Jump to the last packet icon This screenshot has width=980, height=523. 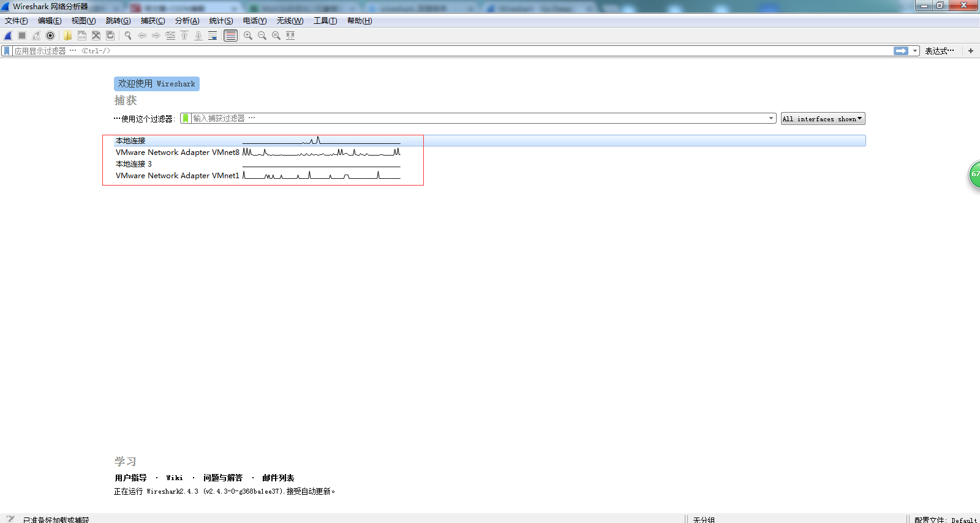(x=198, y=36)
